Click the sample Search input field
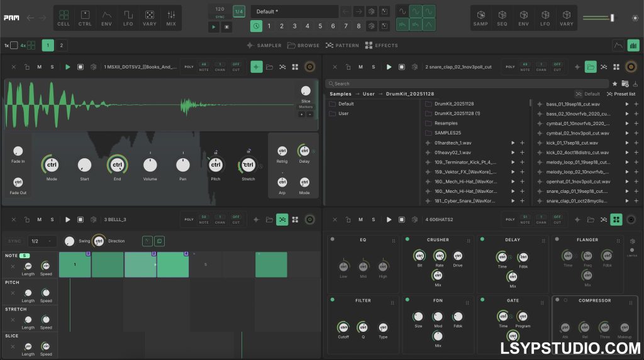The width and height of the screenshot is (644, 360). coord(465,84)
